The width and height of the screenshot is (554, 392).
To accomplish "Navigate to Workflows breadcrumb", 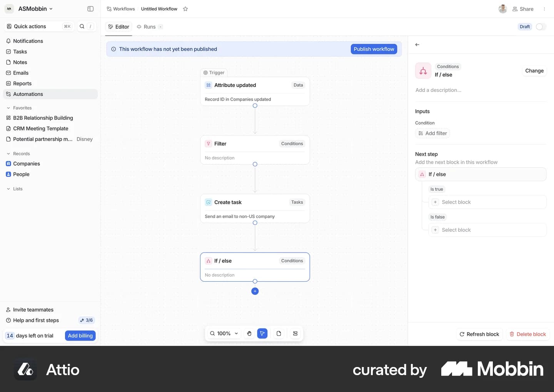I will (121, 9).
